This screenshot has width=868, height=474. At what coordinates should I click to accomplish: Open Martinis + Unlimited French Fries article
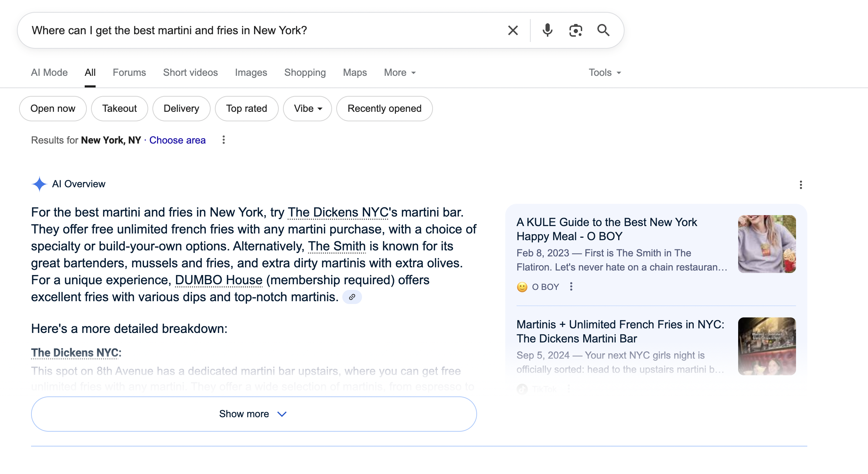(620, 332)
